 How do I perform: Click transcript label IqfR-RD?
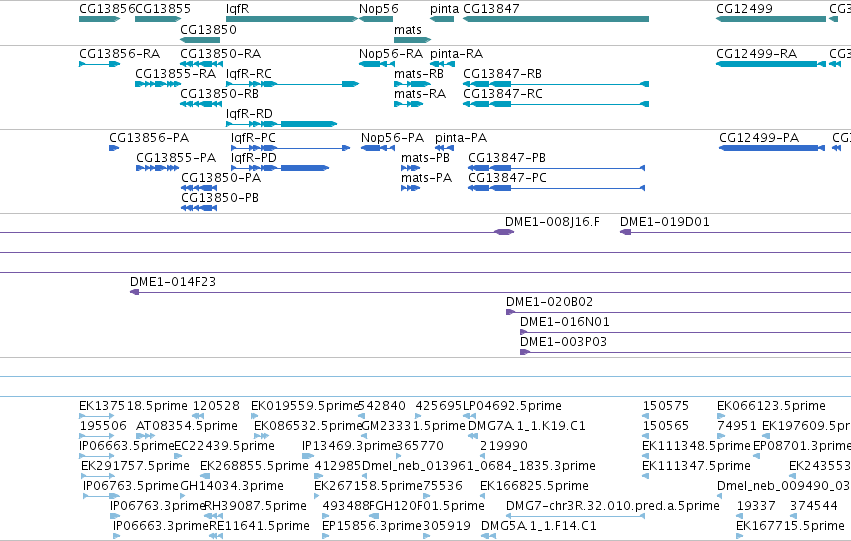[250, 114]
